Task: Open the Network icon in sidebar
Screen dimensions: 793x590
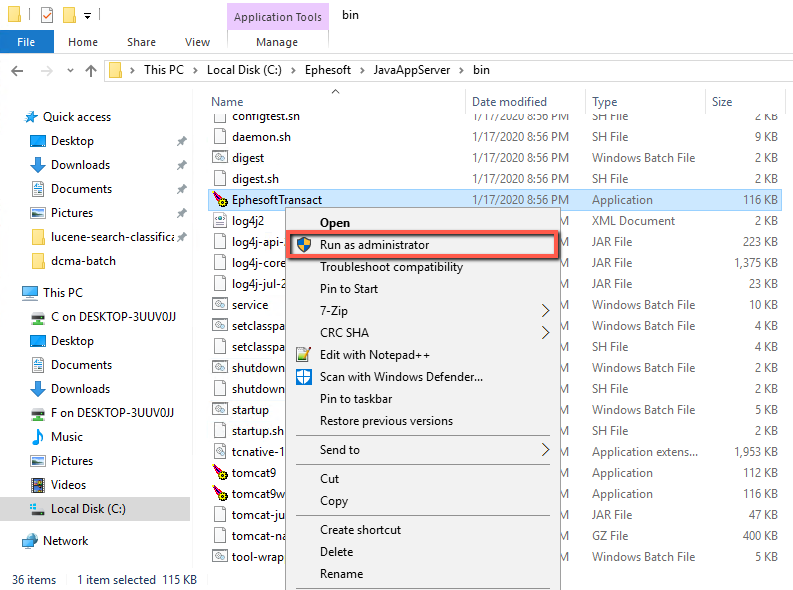Action: click(30, 541)
